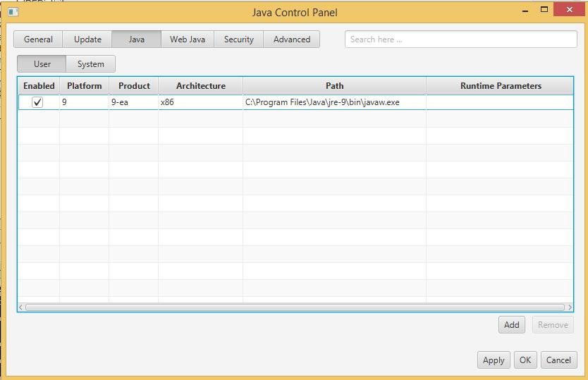
Task: Go to the Security tab
Action: pyautogui.click(x=239, y=39)
